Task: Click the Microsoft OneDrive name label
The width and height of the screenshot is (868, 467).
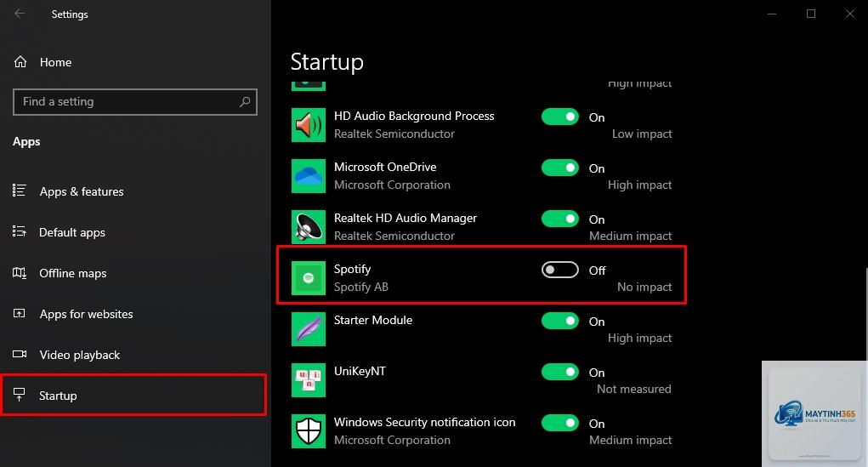Action: [x=385, y=167]
